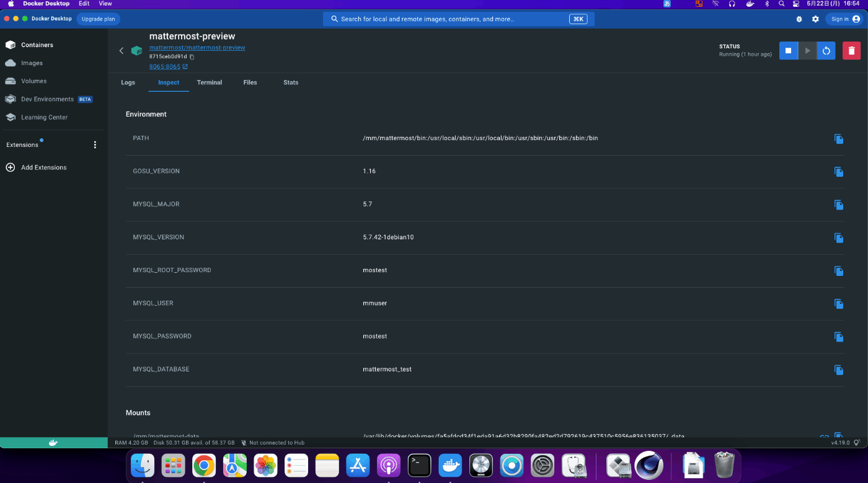Open the mattermost/mattermost-preview image link
The width and height of the screenshot is (868, 483).
pos(197,48)
